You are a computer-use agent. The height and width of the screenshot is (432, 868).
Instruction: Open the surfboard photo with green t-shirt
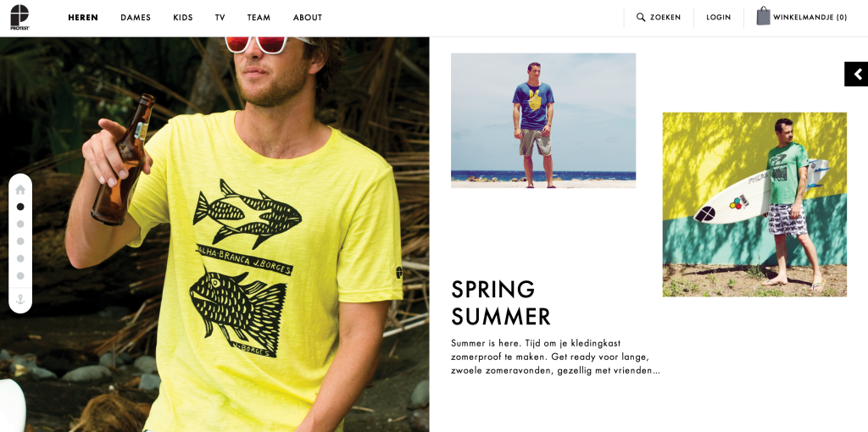coord(754,205)
